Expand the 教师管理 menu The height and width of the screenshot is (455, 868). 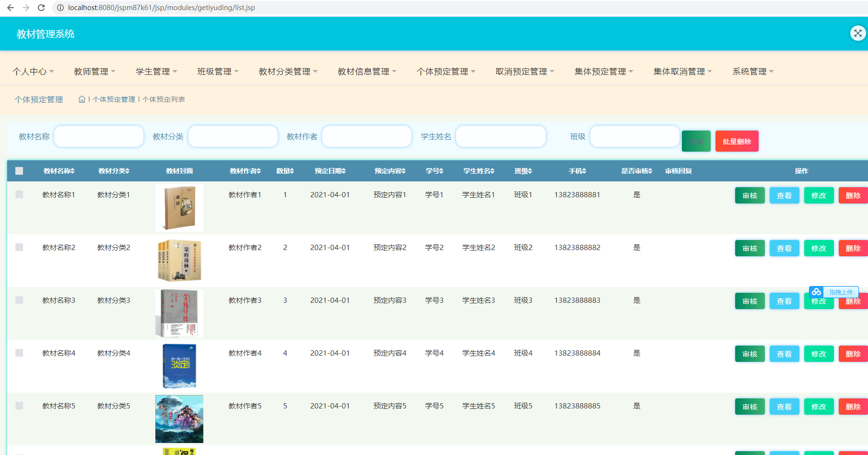[x=94, y=72]
